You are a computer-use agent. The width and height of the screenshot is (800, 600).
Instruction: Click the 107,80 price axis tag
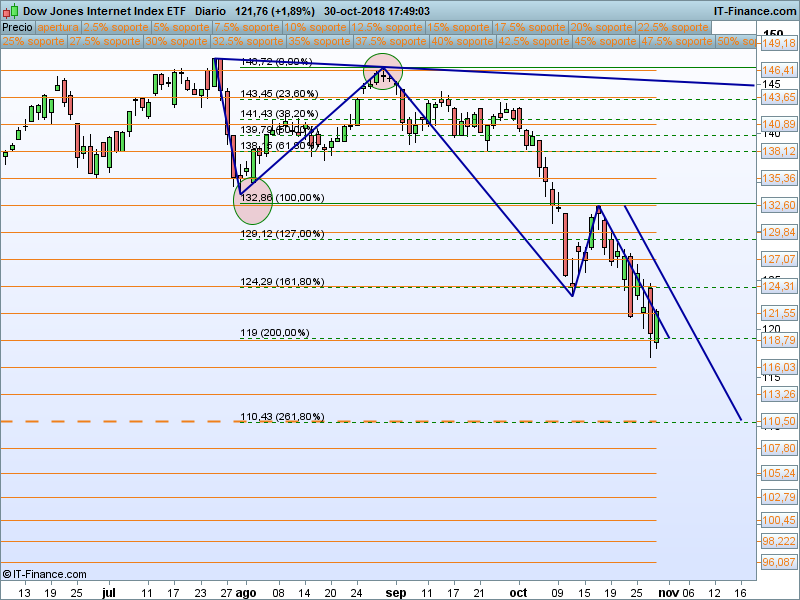pos(779,448)
